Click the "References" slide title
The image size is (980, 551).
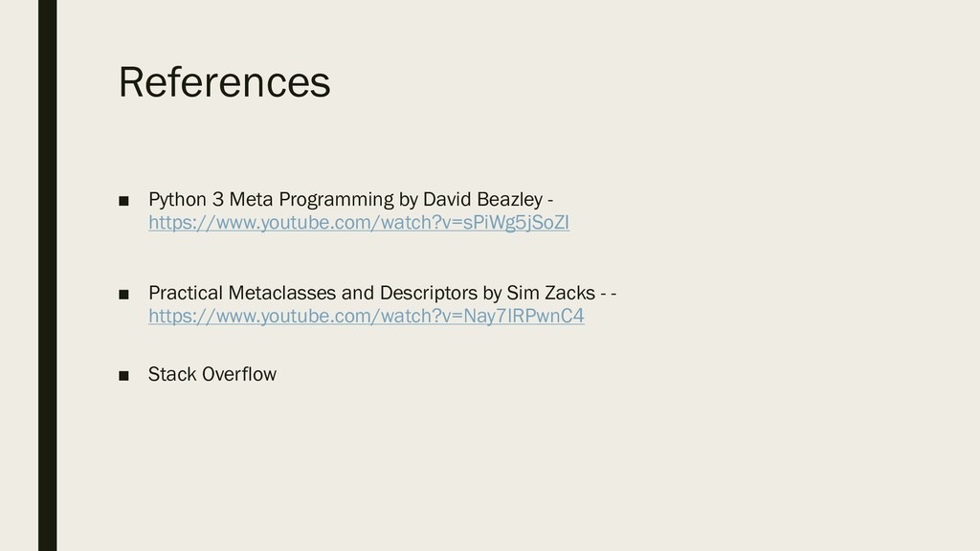click(224, 82)
